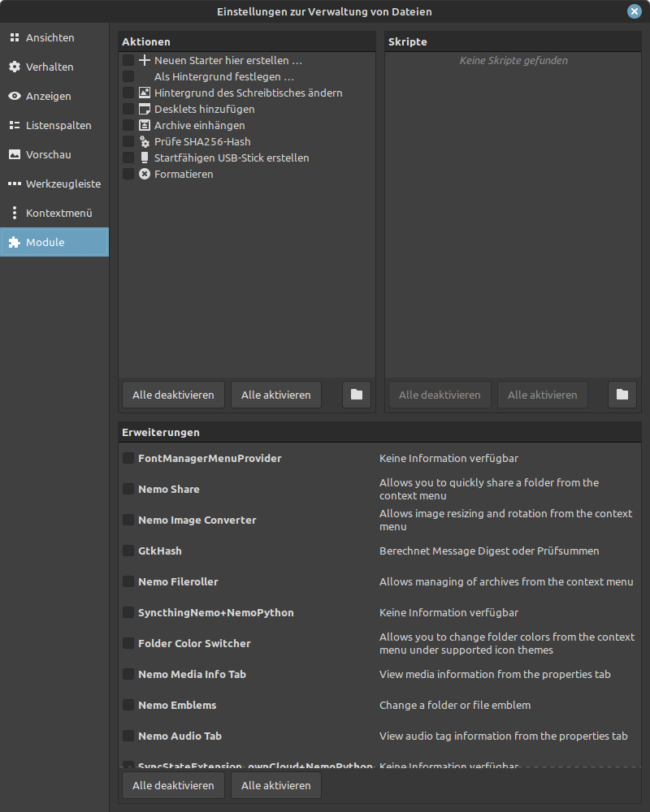Click 'Allows managing of archives' description

506,581
